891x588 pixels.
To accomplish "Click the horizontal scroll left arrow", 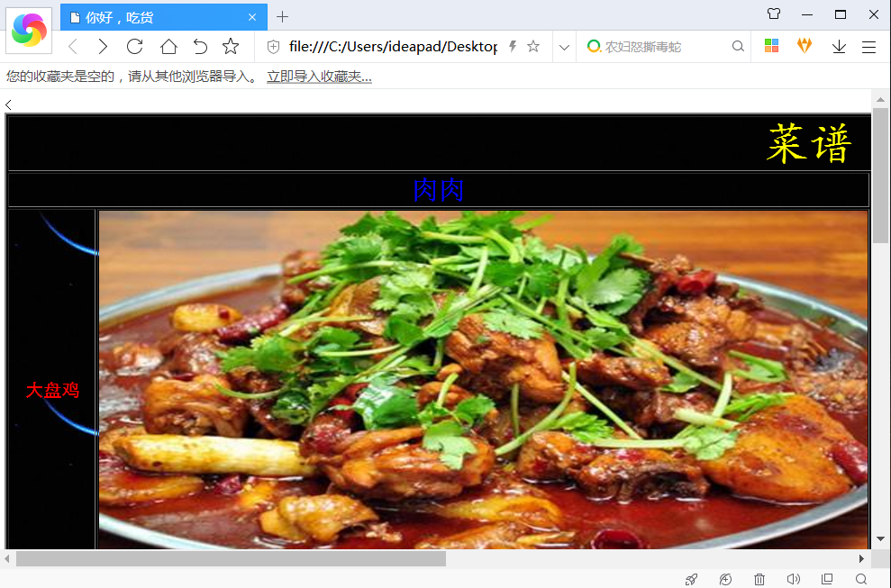I will point(7,558).
